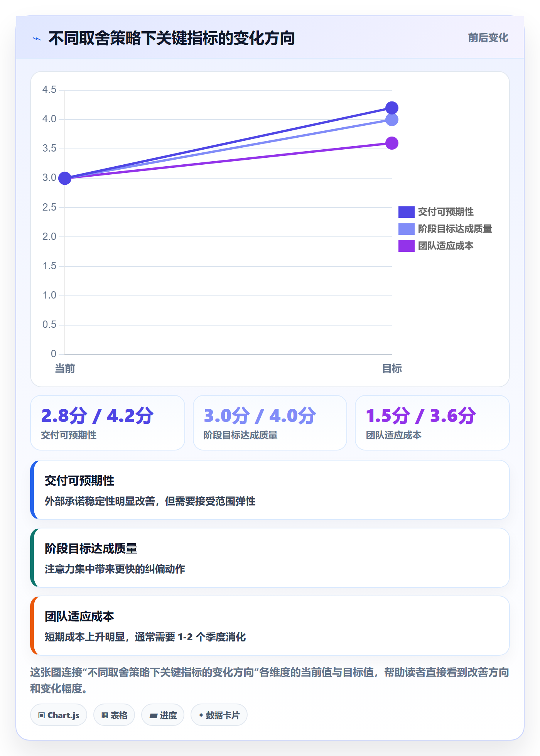Click the Chart.js chip square icon

point(42,715)
